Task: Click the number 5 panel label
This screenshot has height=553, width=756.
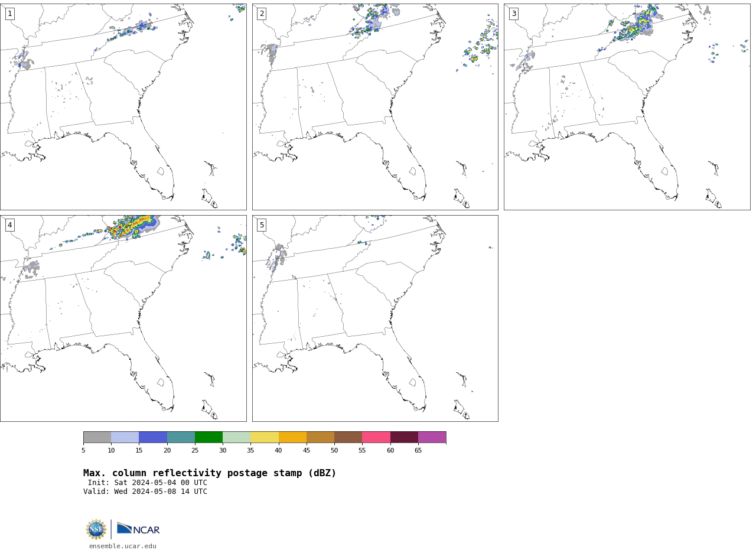Action: pyautogui.click(x=262, y=225)
